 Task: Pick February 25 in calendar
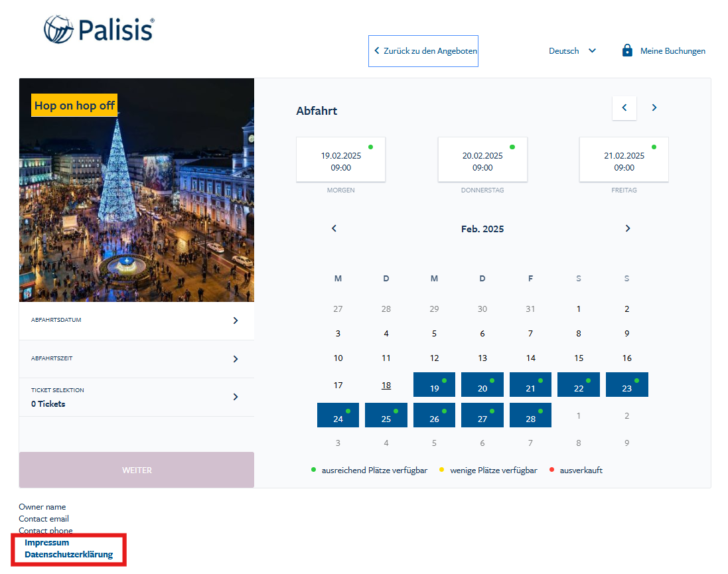click(x=386, y=415)
